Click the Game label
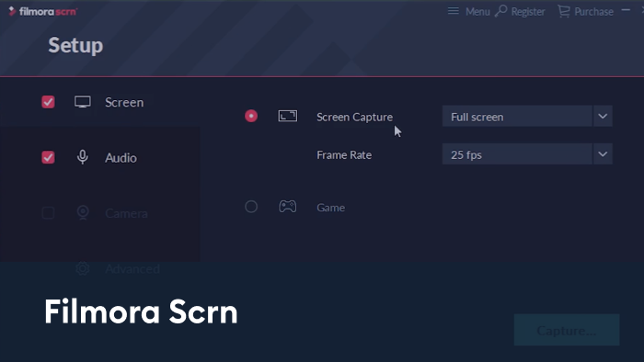This screenshot has width=644, height=362. click(330, 208)
